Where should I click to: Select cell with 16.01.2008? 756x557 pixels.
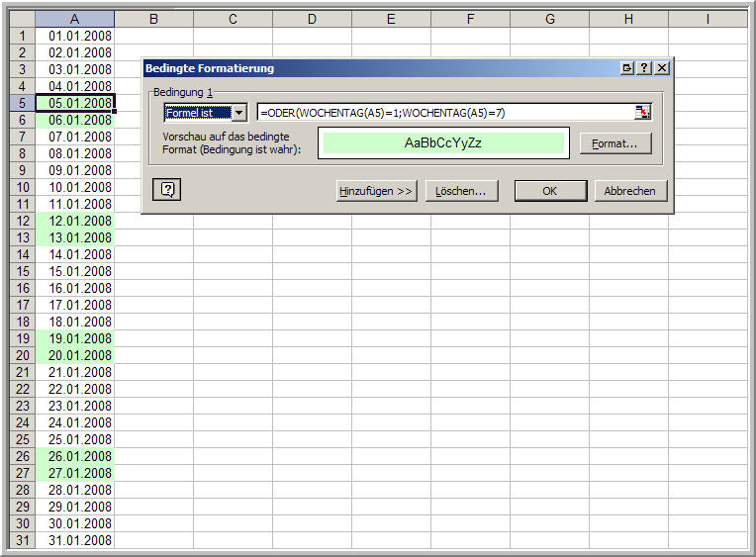point(75,288)
